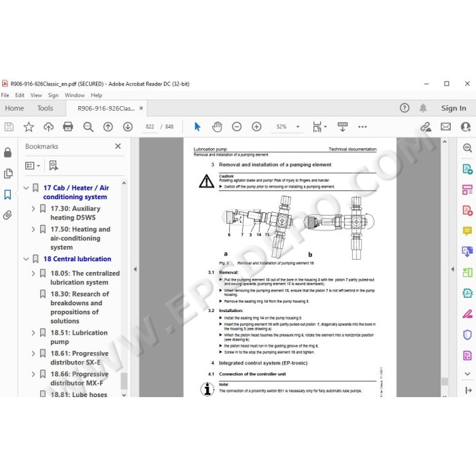This screenshot has width=476, height=476.
Task: Select the Hand pan tool
Action: (x=217, y=126)
